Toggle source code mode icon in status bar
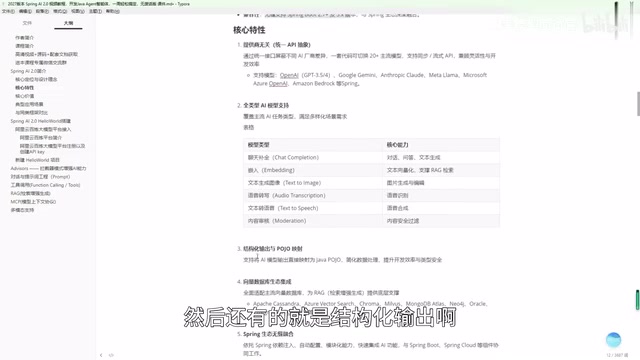 click(111, 355)
